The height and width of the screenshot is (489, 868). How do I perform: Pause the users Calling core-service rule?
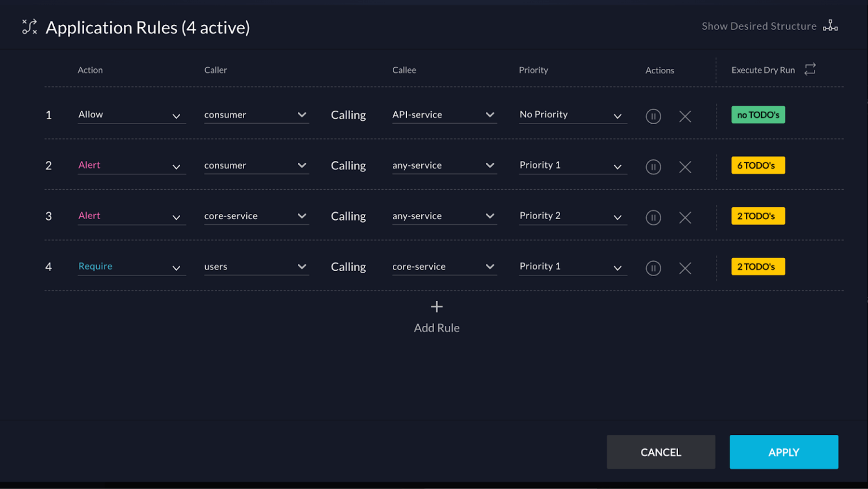pos(654,268)
